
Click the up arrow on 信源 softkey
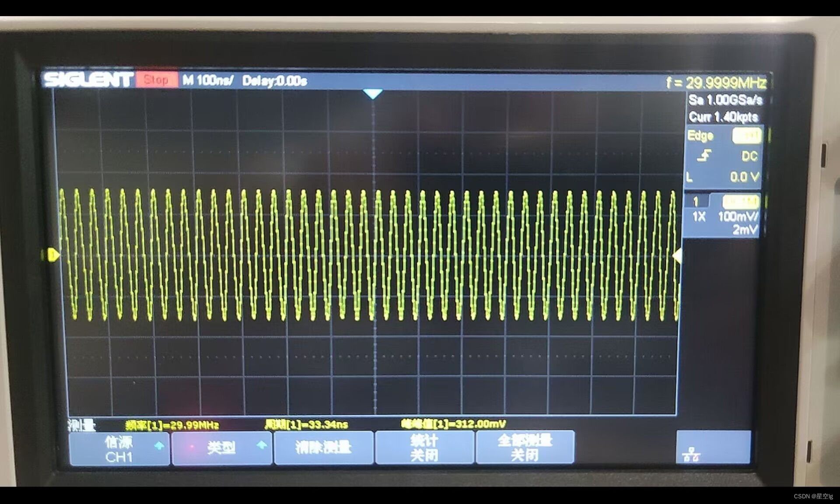159,445
